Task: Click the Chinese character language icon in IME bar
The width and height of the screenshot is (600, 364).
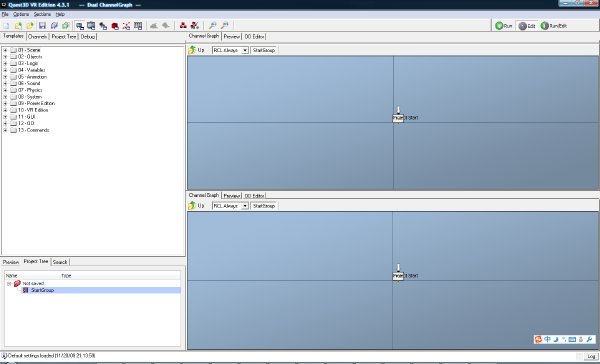Action: point(547,339)
